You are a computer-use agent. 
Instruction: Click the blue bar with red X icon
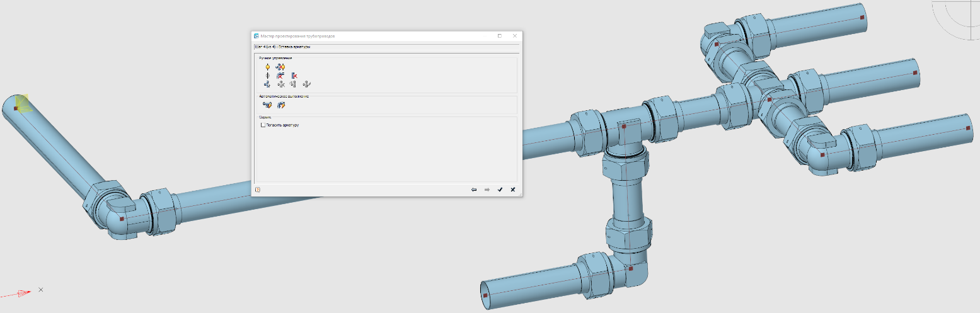click(x=294, y=76)
